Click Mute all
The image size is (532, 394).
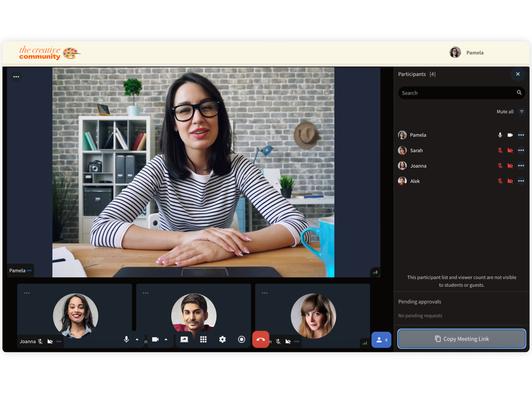[505, 112]
